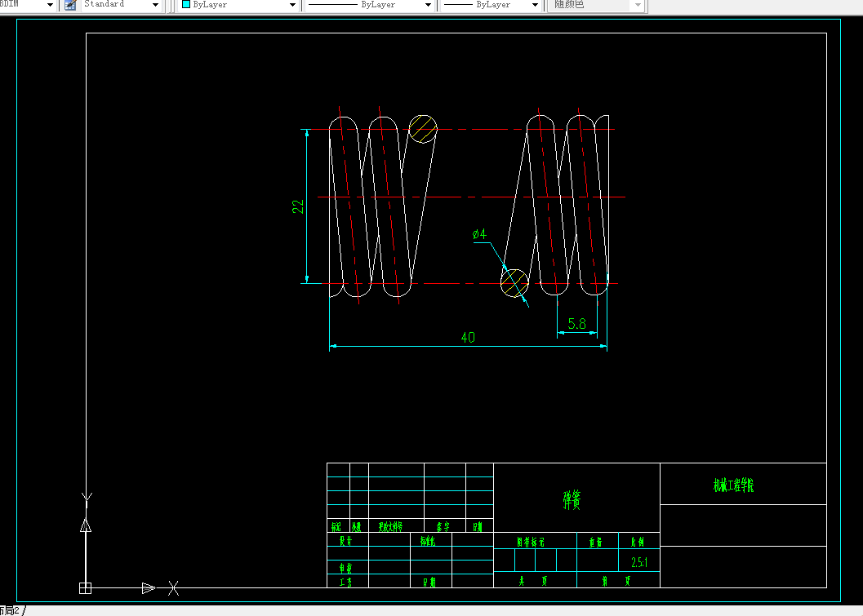Select the 40 length dimension text
863x616 pixels.
[468, 337]
